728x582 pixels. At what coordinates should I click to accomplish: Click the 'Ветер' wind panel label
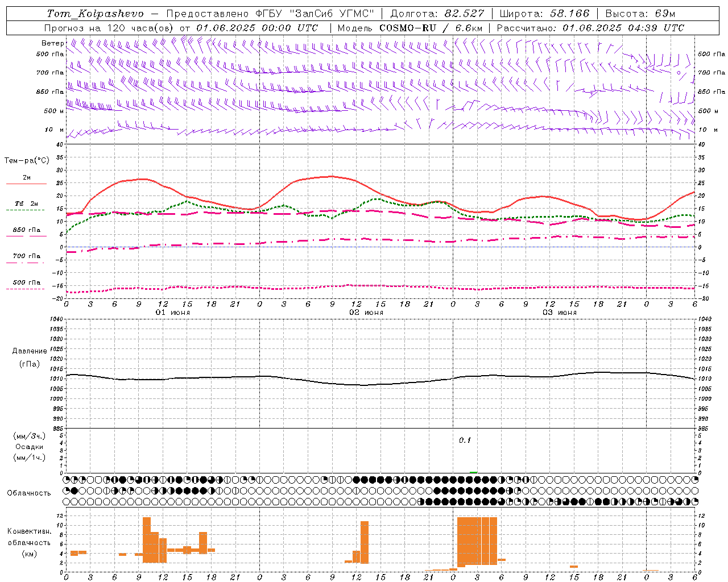[52, 43]
